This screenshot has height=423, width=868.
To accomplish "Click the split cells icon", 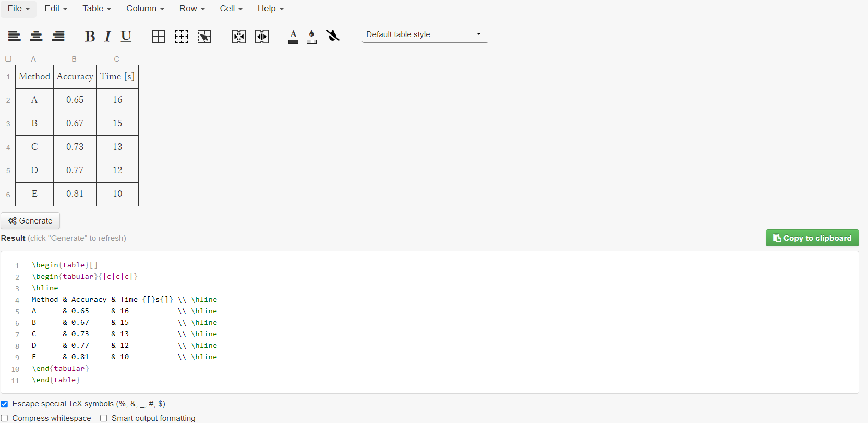I will coord(262,36).
